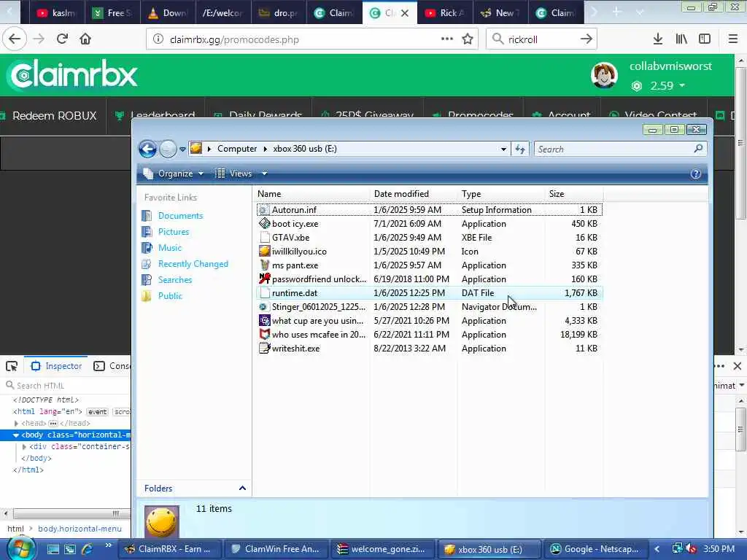Open Pictures favorite link

tap(174, 231)
